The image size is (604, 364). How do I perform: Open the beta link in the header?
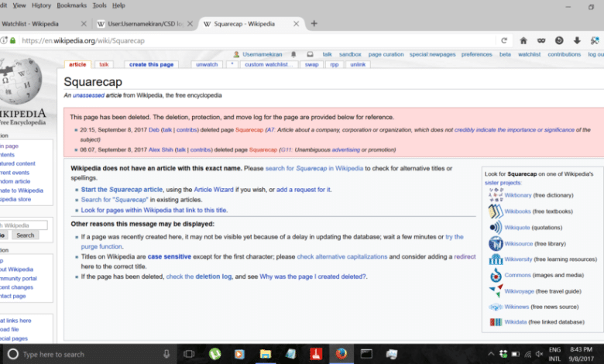pos(505,54)
